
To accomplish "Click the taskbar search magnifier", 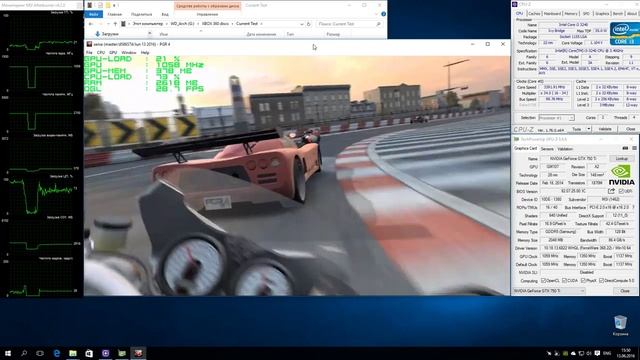I will 24,353.
